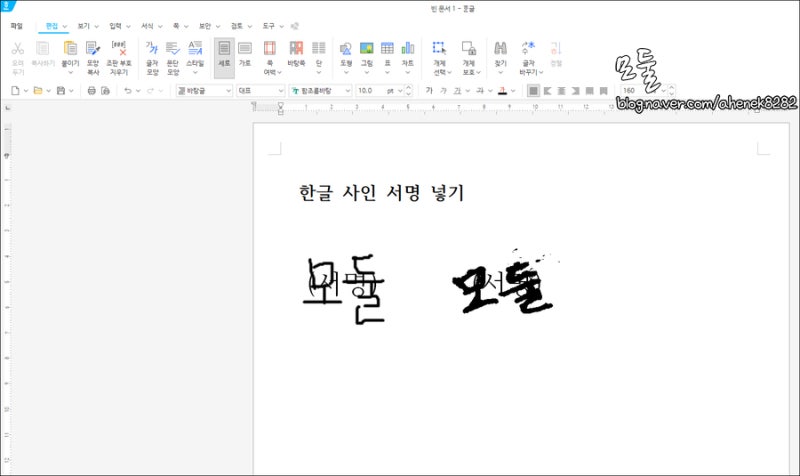Expand the arrow next to open folder icon
Screen dimensions: 800x476
(x=48, y=91)
